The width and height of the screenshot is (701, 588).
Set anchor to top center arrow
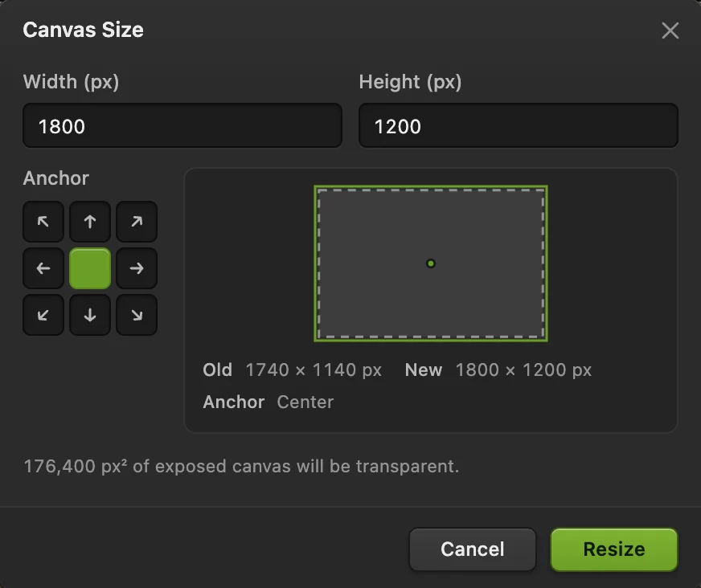(x=90, y=222)
